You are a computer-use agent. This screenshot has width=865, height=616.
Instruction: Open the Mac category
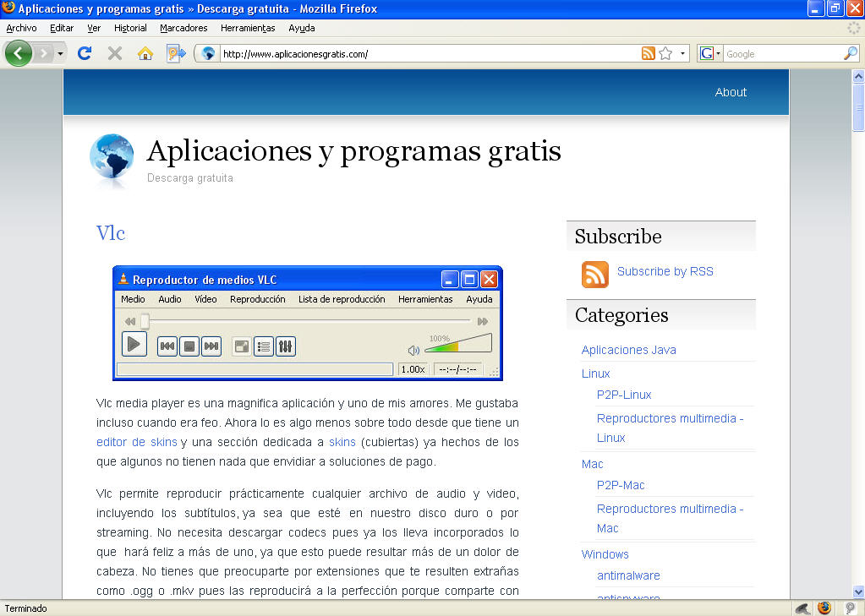tap(592, 464)
